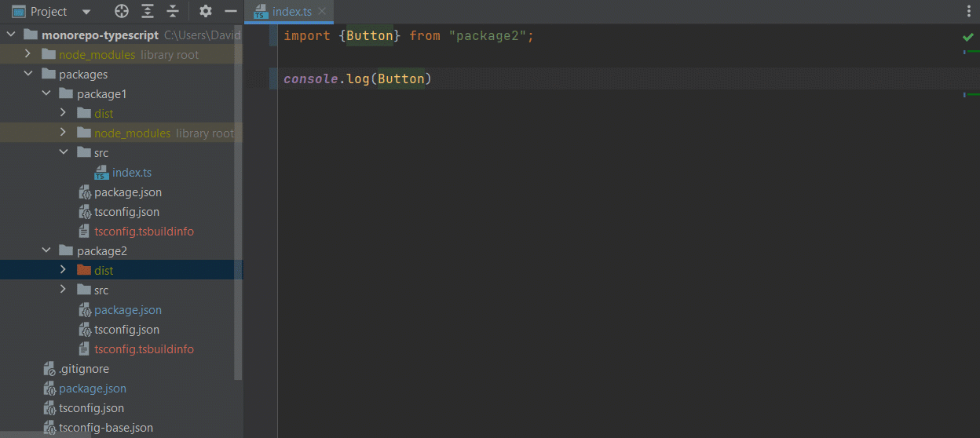The width and height of the screenshot is (980, 438).
Task: Expand package1's dist folder chevron
Action: point(63,113)
